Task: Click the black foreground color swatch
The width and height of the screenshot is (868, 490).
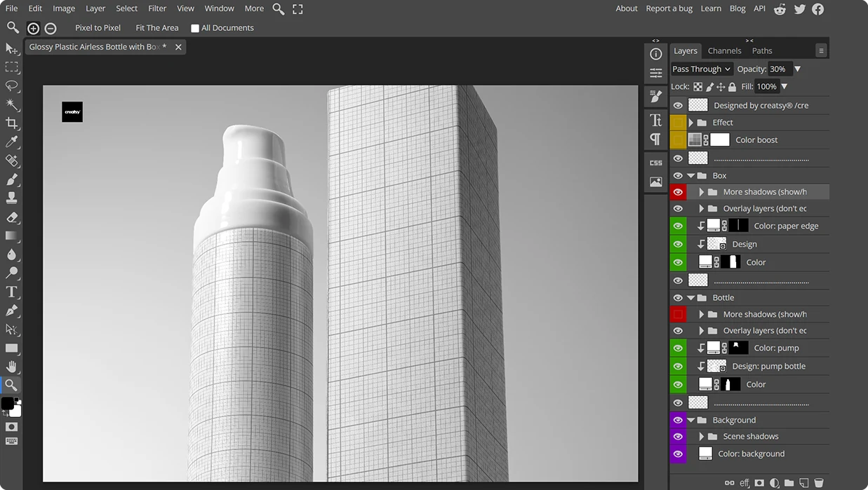Action: click(x=8, y=403)
